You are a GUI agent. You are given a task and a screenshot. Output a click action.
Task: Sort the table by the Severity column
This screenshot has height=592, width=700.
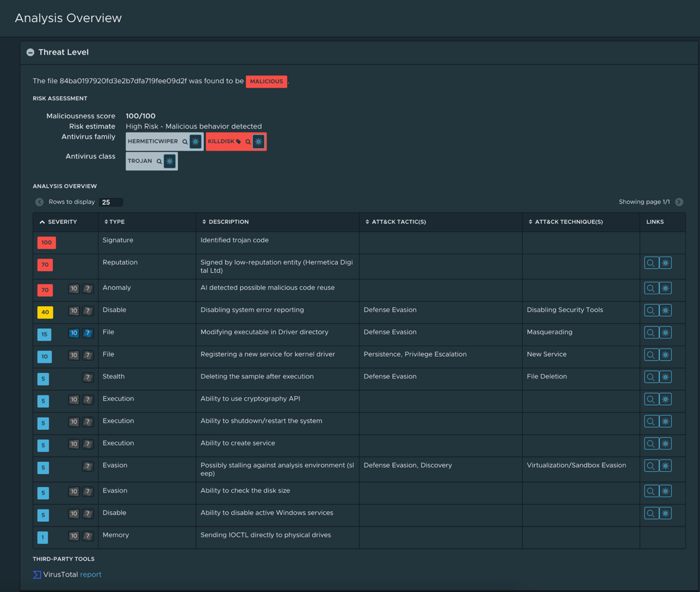[x=58, y=222]
